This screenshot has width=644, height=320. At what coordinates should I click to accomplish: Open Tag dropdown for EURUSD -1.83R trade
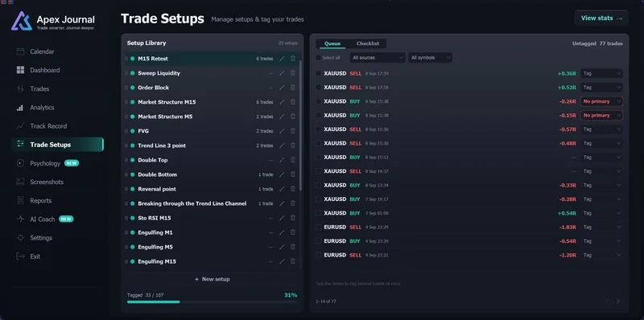click(601, 227)
